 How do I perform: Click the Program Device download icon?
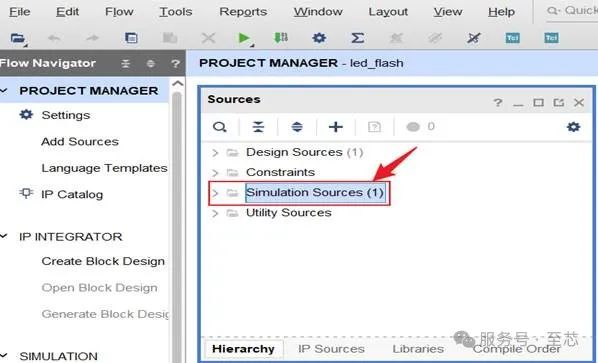tap(281, 37)
